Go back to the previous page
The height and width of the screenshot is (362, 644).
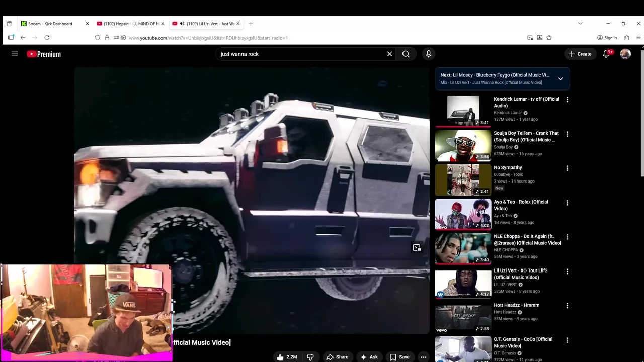[x=23, y=38]
